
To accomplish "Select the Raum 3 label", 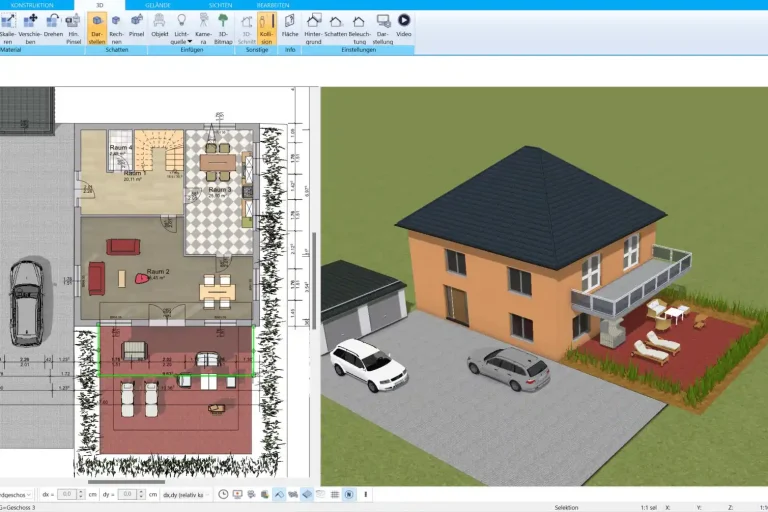I will point(219,190).
